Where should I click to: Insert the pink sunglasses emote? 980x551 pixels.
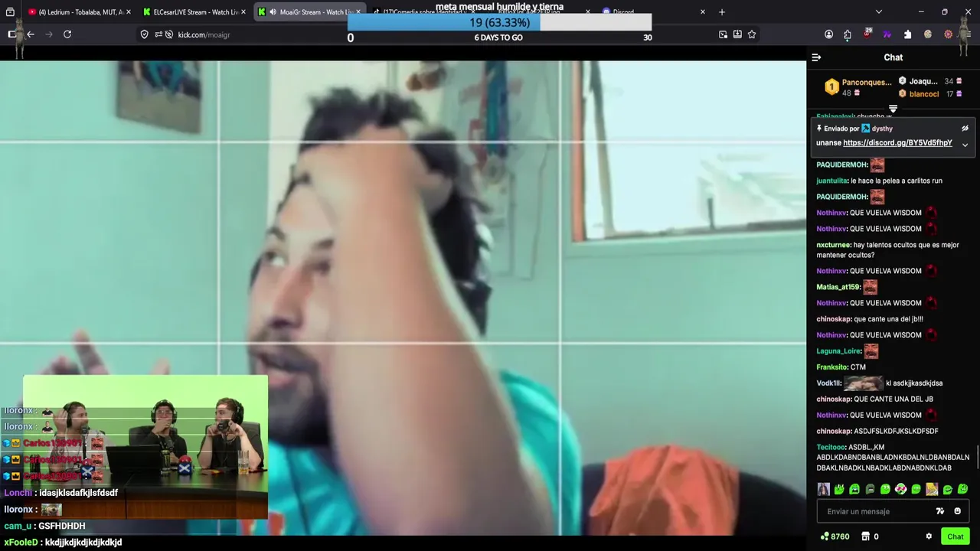point(901,489)
